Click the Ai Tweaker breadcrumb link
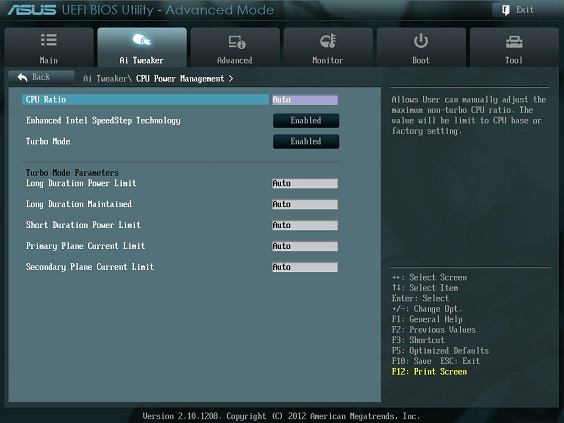 [x=105, y=78]
